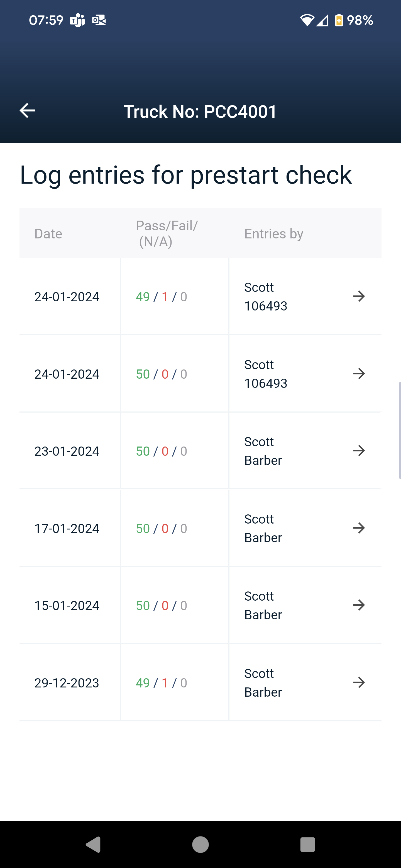Tap the back arrow in header
Screen dimensions: 401x868
click(27, 110)
